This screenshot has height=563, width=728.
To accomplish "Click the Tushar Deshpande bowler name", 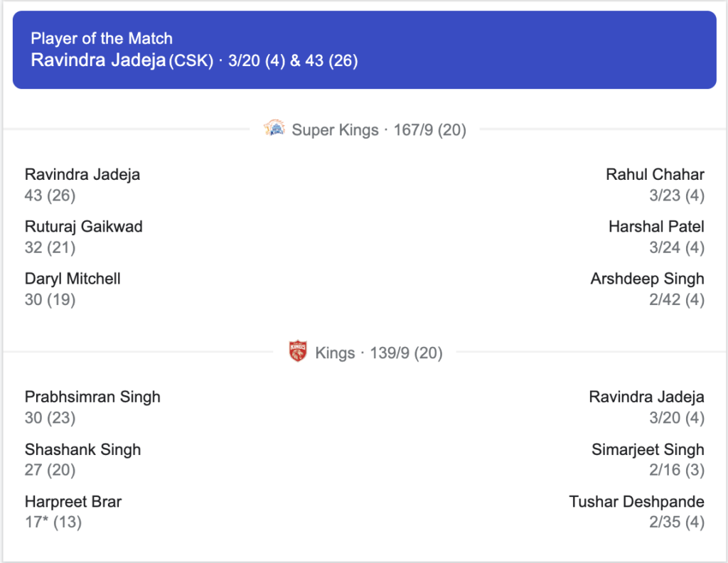I will (636, 501).
